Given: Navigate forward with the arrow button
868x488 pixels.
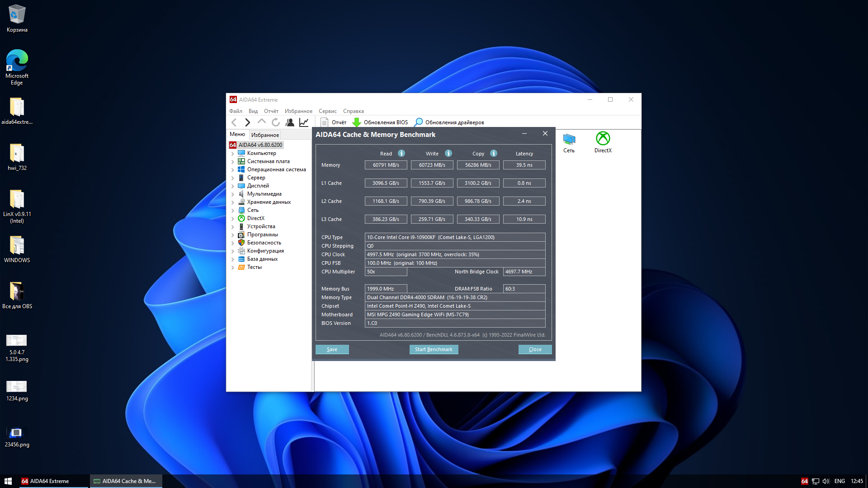Looking at the screenshot, I should (x=247, y=122).
